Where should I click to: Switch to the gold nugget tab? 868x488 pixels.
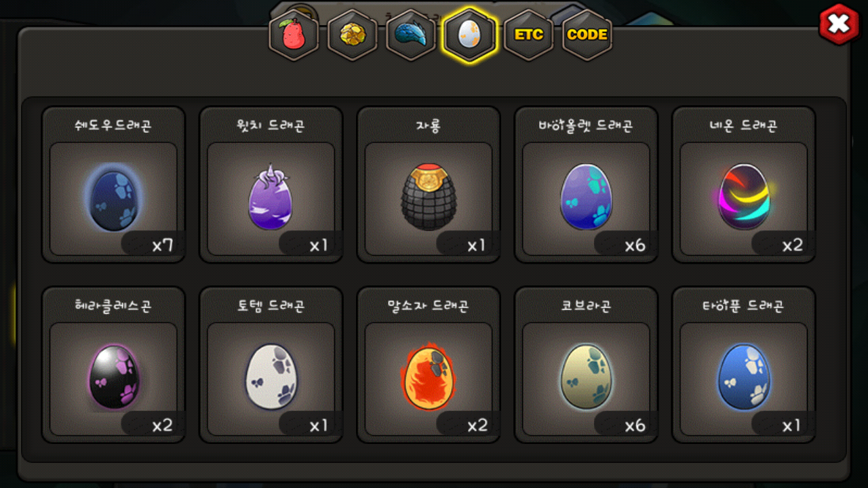tap(353, 35)
